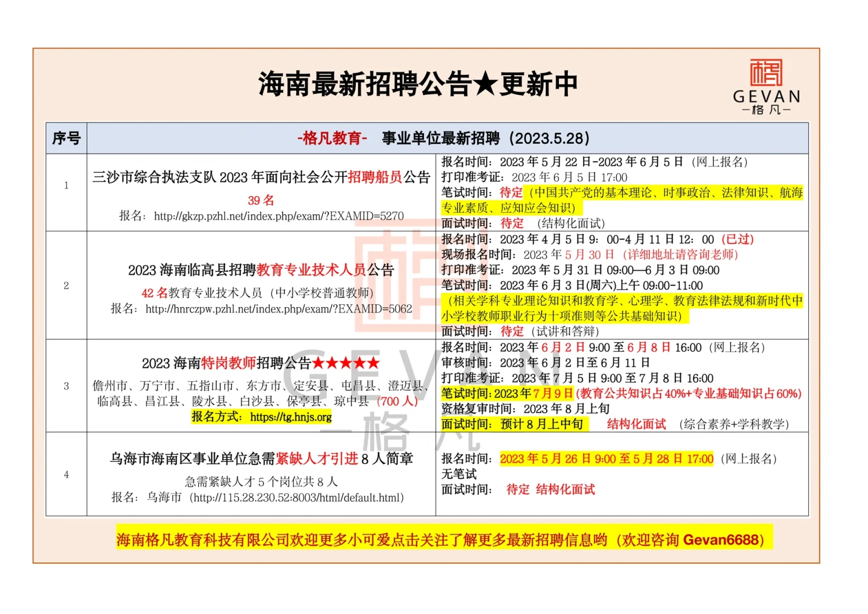This screenshot has width=868, height=614.
Task: Click the red GEVAN 格凡 logo beside the title
Action: [766, 86]
